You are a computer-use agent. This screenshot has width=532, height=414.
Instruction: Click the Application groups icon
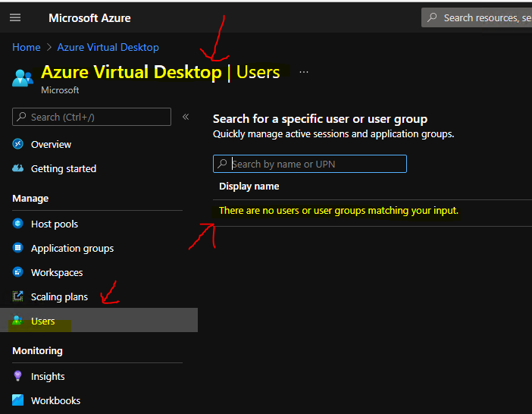click(17, 248)
